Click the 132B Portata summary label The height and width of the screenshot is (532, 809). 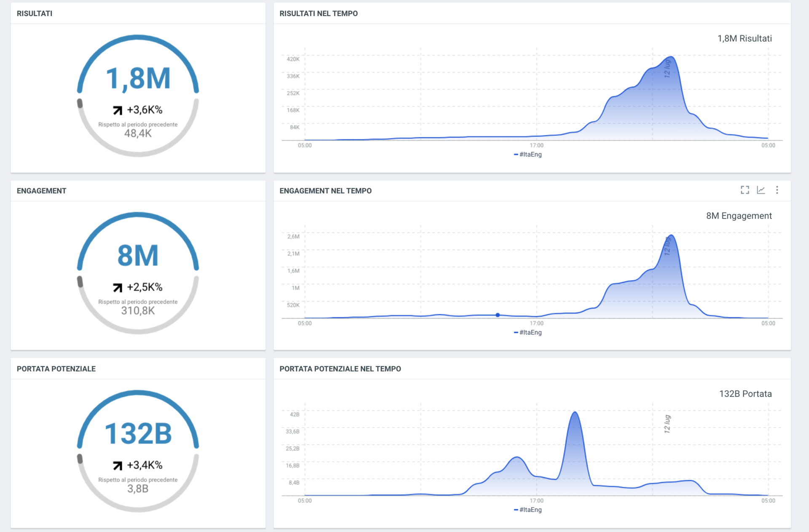click(x=745, y=394)
